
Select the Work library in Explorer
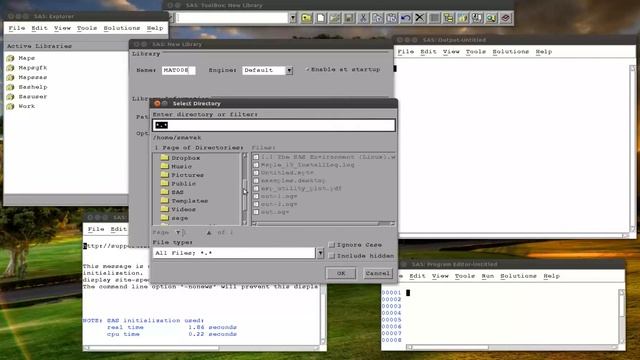point(21,106)
